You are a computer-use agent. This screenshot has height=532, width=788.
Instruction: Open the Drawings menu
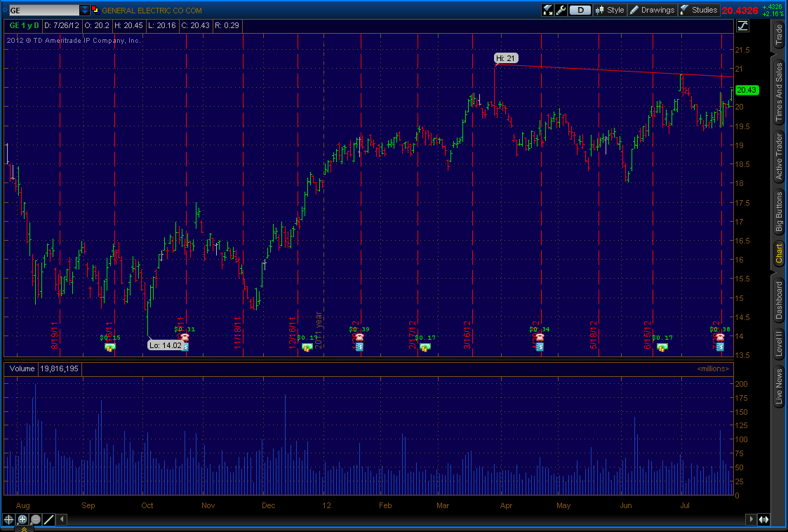pos(653,10)
